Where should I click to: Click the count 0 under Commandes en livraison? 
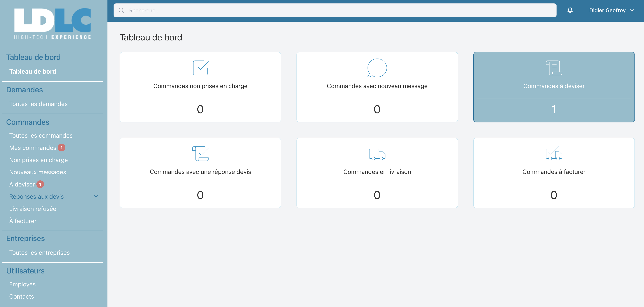tap(377, 195)
